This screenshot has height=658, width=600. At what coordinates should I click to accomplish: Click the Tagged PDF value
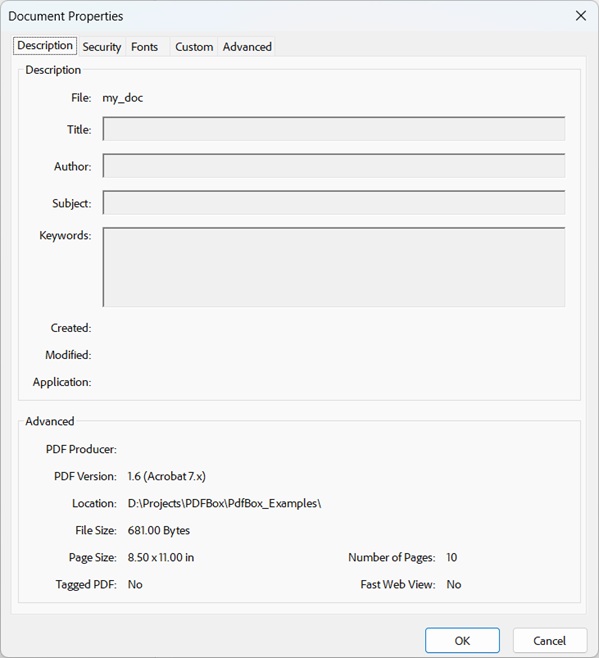point(135,584)
